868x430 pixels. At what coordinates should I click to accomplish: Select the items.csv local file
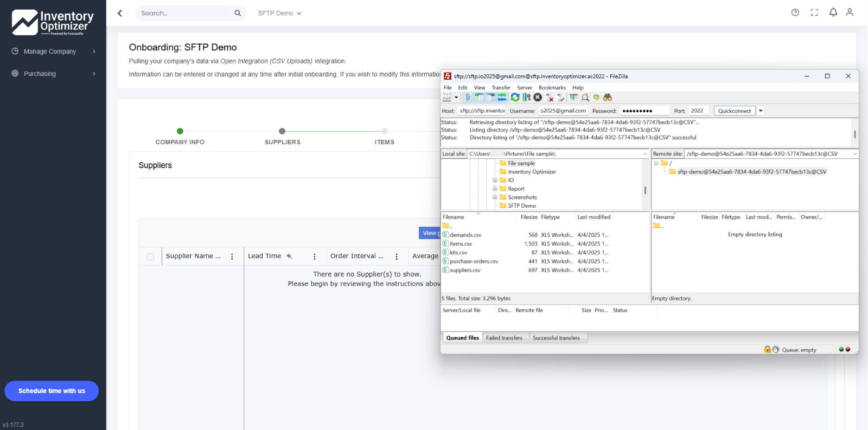click(x=461, y=244)
